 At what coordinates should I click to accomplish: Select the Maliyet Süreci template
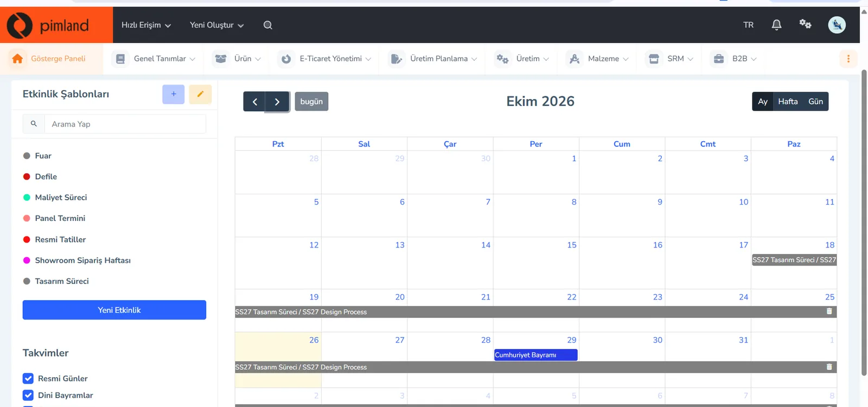(61, 198)
